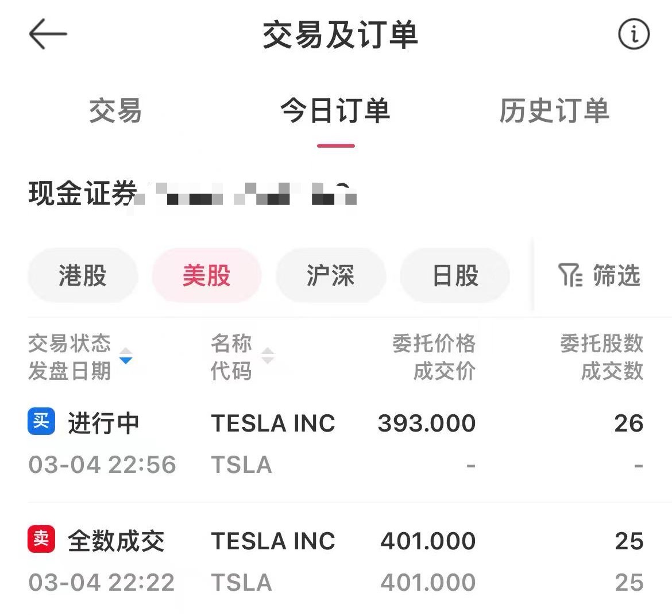672x616 pixels.
Task: Sort by 交易状态 sort arrows
Action: (125, 356)
